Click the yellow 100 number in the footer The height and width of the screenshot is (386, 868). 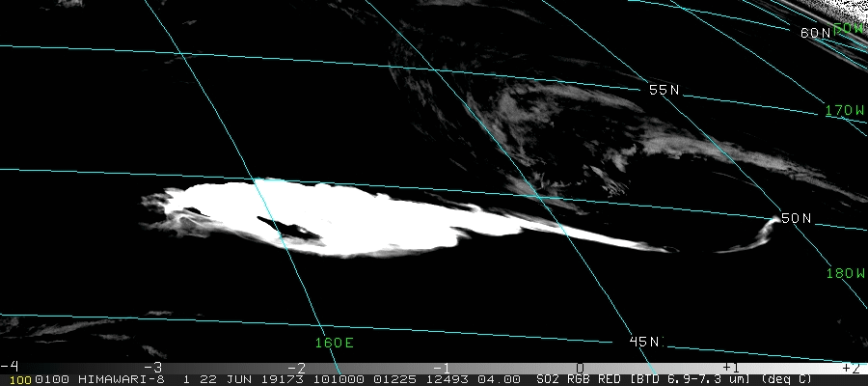click(12, 379)
